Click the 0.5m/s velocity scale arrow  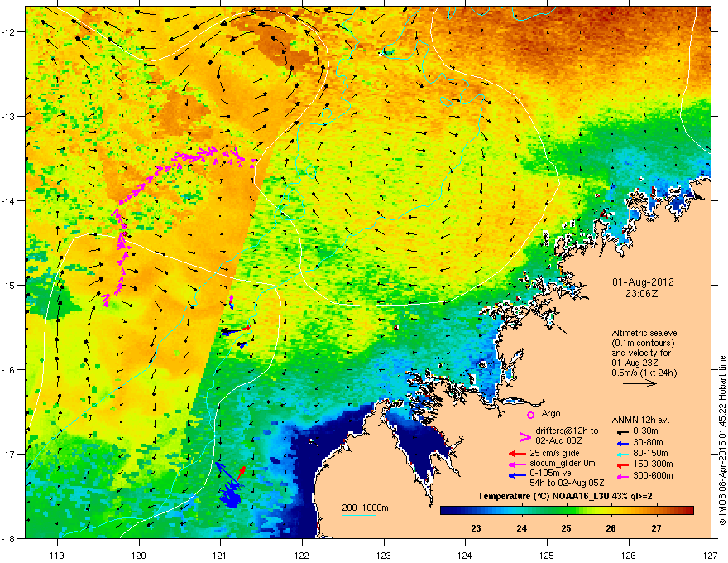(x=639, y=383)
